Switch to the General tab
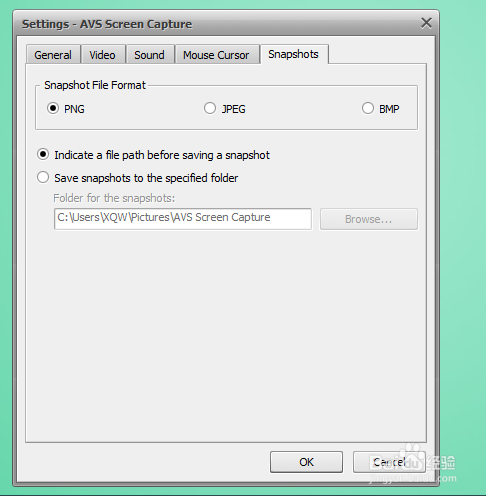 pos(53,55)
